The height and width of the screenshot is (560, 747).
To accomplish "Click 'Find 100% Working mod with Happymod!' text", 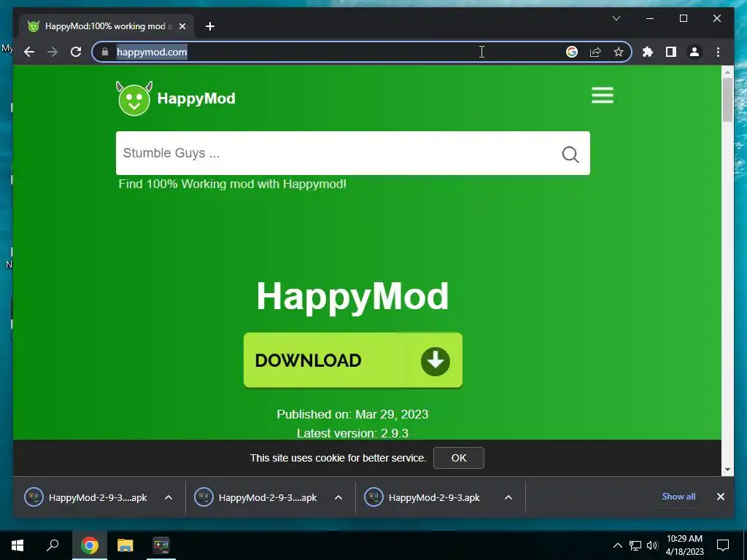I will click(x=233, y=184).
